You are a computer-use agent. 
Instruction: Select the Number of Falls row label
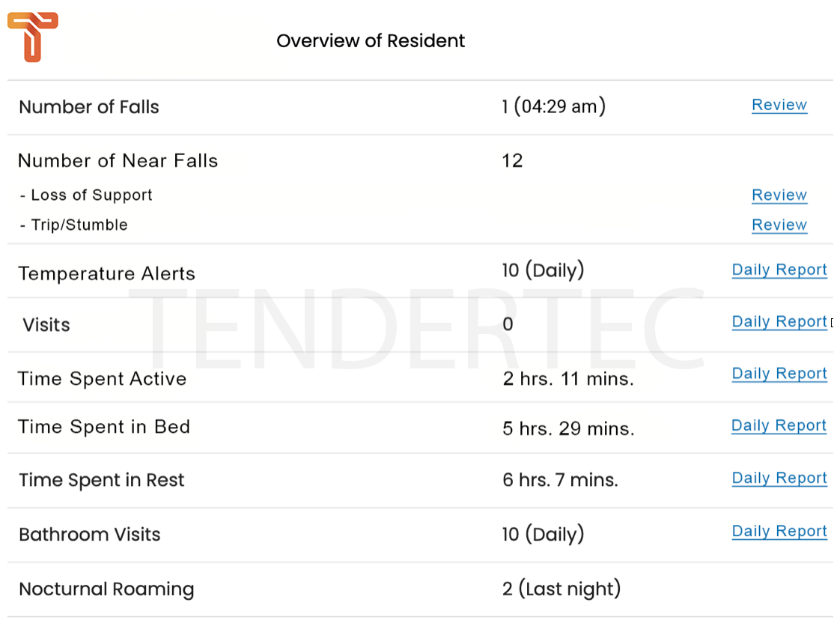point(89,107)
